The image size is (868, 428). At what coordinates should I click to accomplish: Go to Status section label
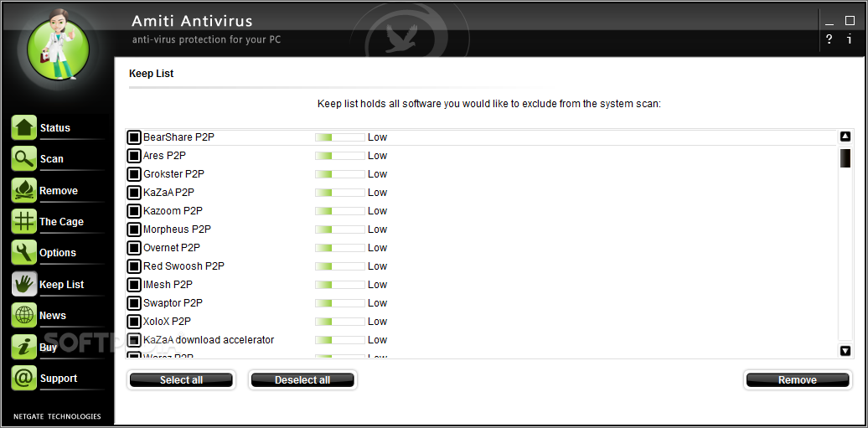coord(54,128)
